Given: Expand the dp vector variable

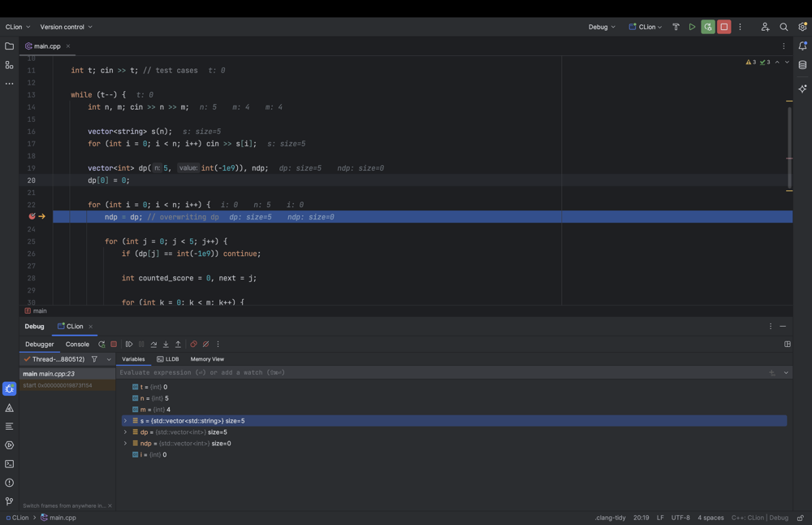Looking at the screenshot, I should pos(125,432).
